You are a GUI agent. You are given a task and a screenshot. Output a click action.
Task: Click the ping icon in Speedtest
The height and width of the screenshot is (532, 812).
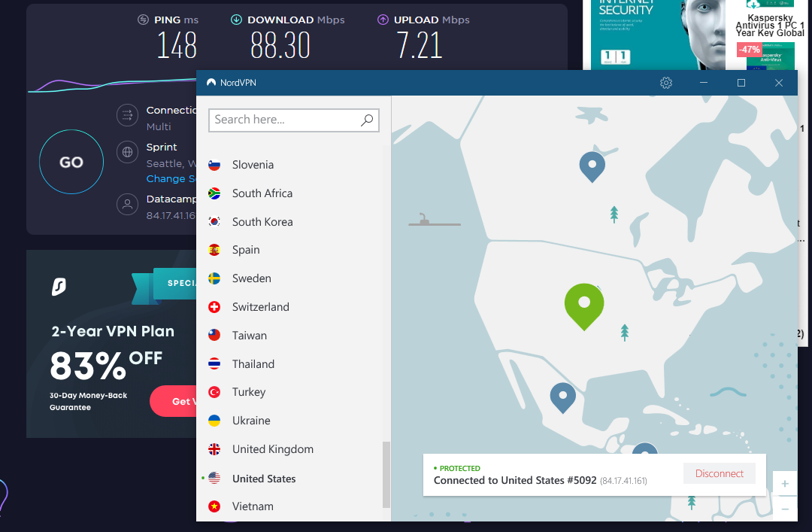coord(143,20)
